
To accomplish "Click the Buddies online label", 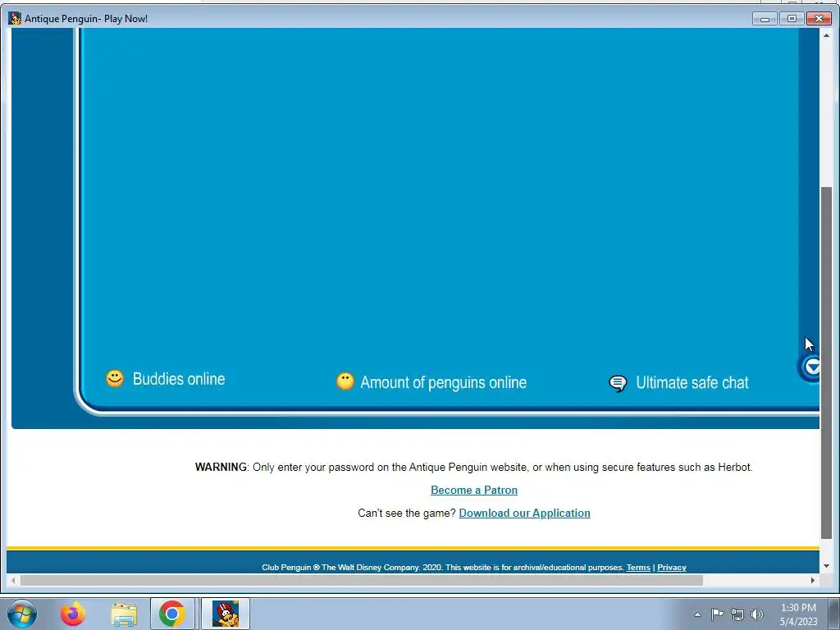I will pos(179,379).
